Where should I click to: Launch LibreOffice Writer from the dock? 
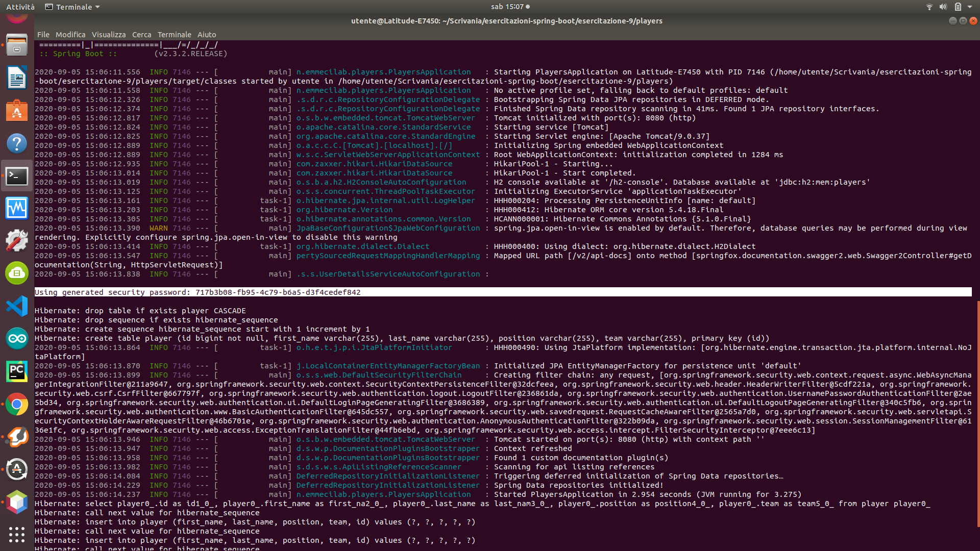coord(17,78)
